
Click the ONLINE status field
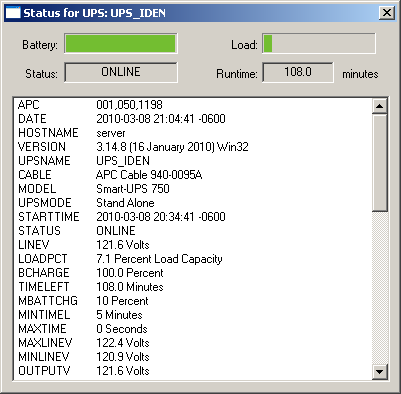[x=121, y=72]
